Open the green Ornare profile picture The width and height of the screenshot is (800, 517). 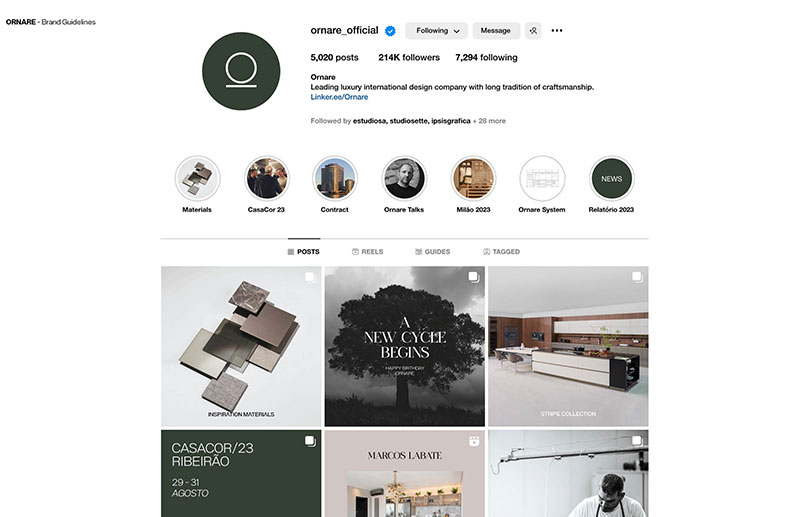tap(241, 71)
